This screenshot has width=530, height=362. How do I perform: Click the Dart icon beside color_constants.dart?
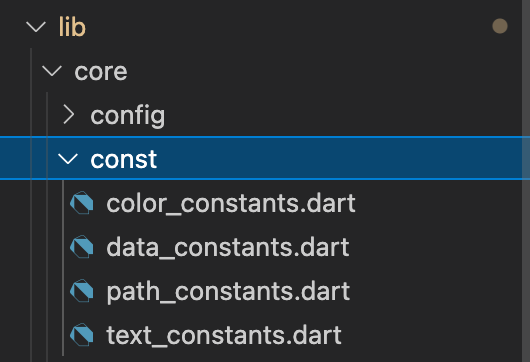82,203
